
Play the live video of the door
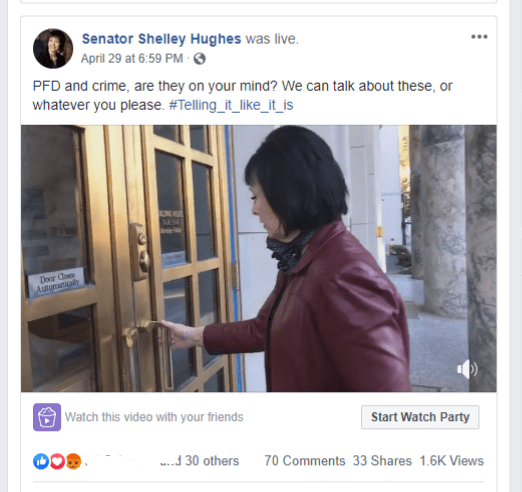(259, 258)
